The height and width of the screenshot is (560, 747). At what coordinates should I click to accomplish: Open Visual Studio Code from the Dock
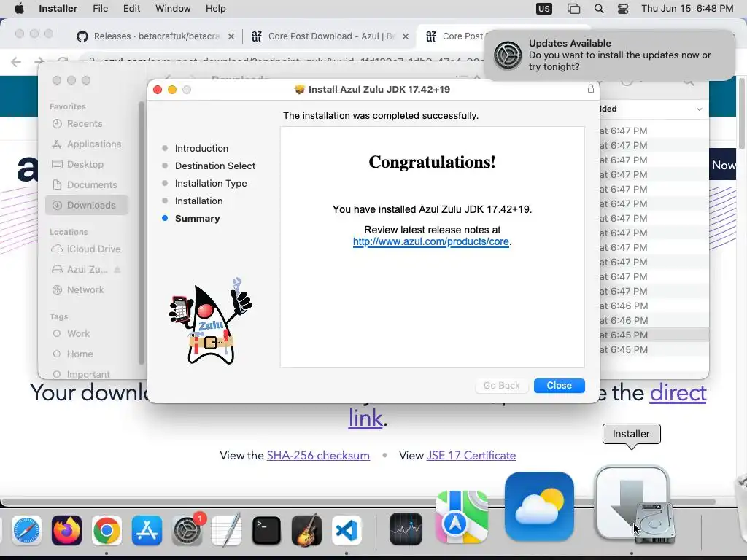347,531
